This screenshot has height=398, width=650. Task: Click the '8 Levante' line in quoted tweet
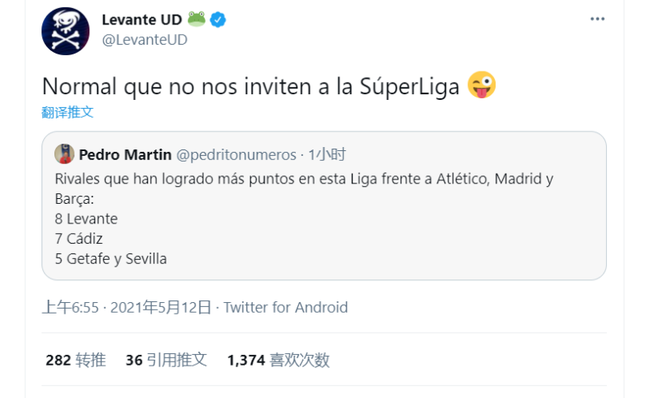pos(86,218)
